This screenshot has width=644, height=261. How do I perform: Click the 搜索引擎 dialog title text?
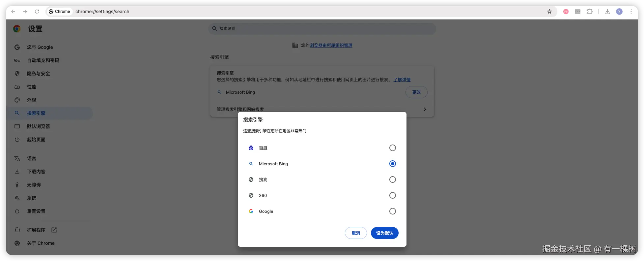(253, 119)
